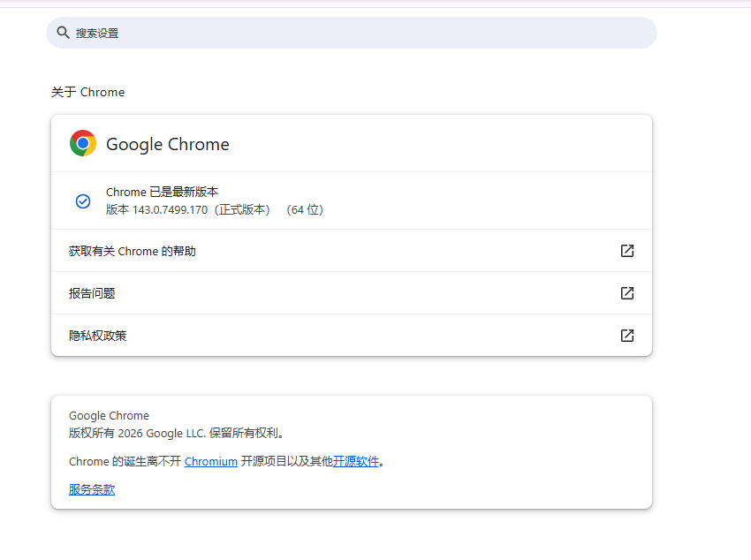Click the magnifier icon in the search bar

(63, 33)
